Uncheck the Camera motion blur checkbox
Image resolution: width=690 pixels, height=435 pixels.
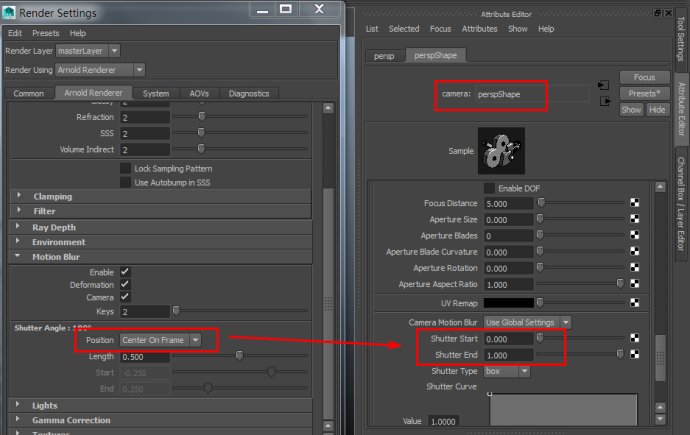(x=125, y=297)
